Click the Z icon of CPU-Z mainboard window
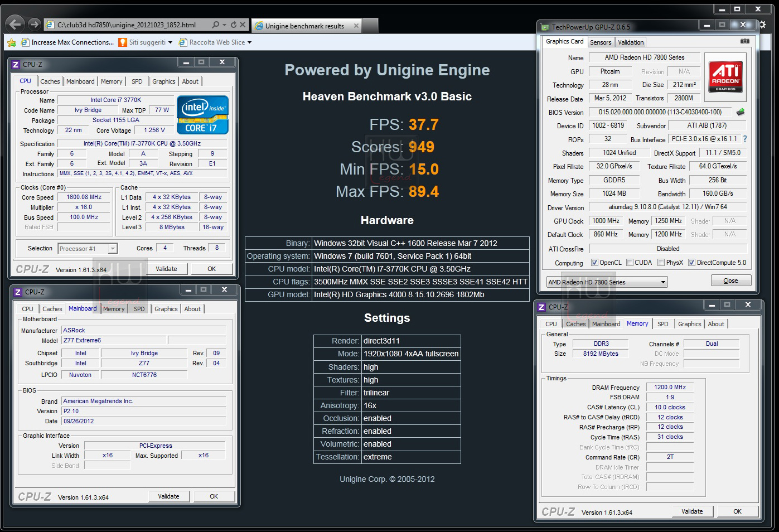The height and width of the screenshot is (532, 779). (18, 292)
